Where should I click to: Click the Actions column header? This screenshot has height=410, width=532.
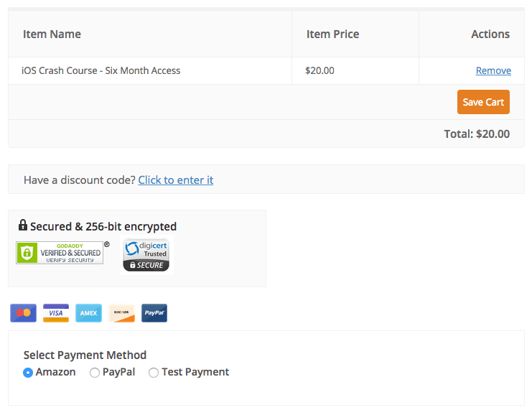[490, 34]
